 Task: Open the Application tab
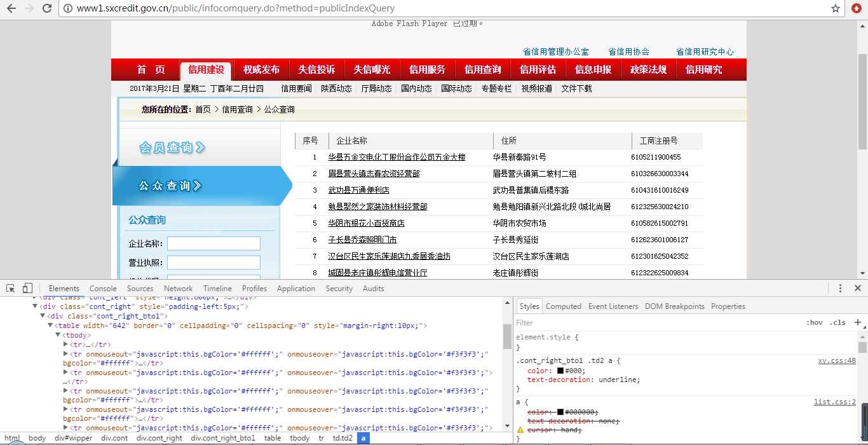[296, 288]
